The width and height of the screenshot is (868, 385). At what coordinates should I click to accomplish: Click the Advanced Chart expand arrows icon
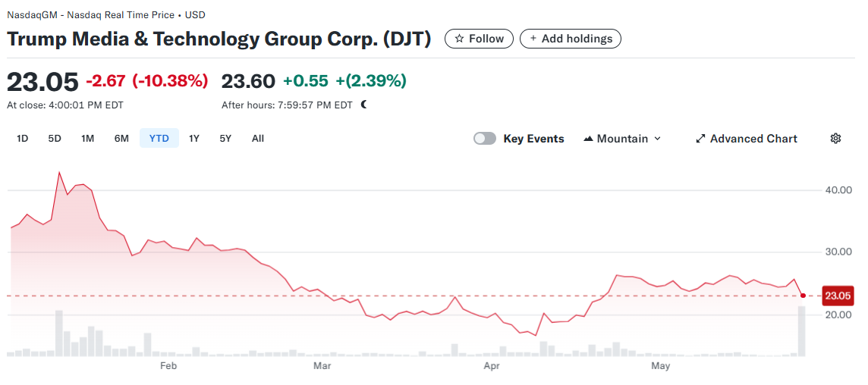point(700,139)
